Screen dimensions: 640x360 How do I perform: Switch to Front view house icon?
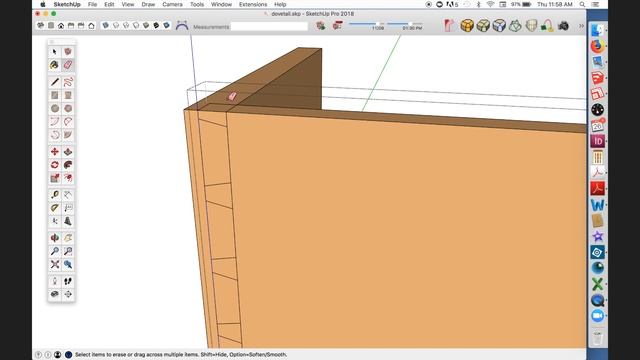(x=61, y=26)
